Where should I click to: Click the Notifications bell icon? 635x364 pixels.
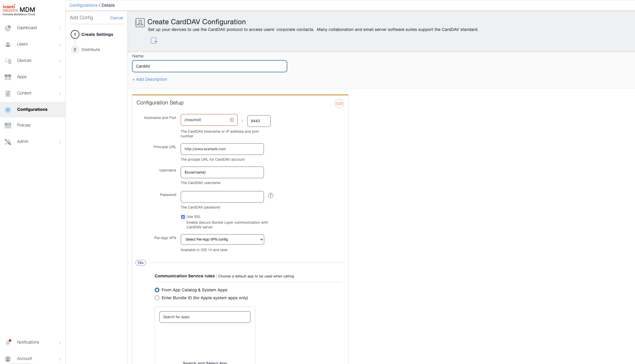pyautogui.click(x=8, y=342)
